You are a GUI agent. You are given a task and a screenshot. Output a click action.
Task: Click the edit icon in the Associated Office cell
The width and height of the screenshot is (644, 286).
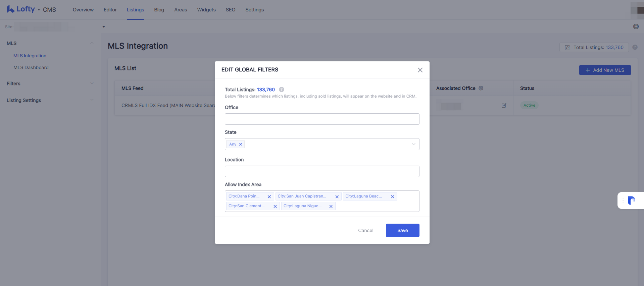click(x=504, y=105)
